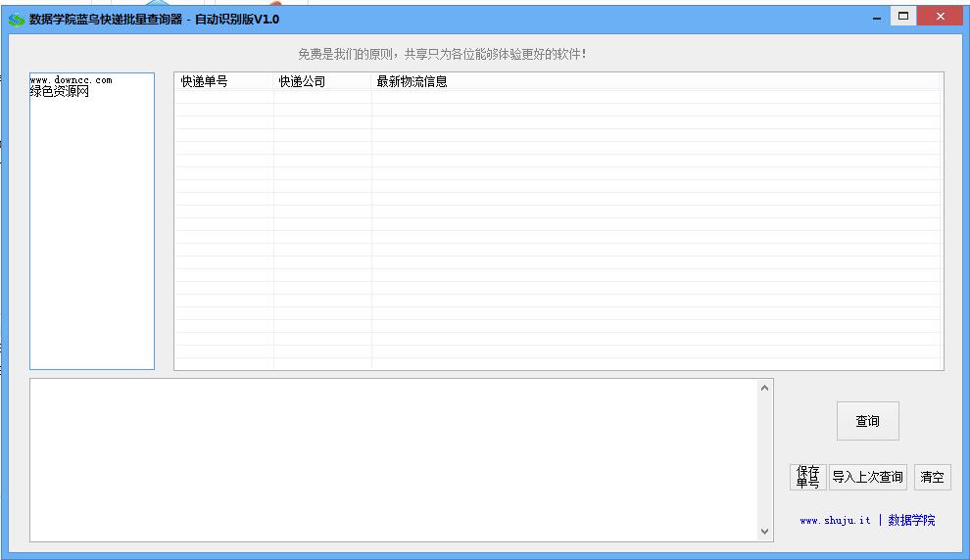The width and height of the screenshot is (970, 560).
Task: Click the 保存单号 button
Action: click(808, 477)
